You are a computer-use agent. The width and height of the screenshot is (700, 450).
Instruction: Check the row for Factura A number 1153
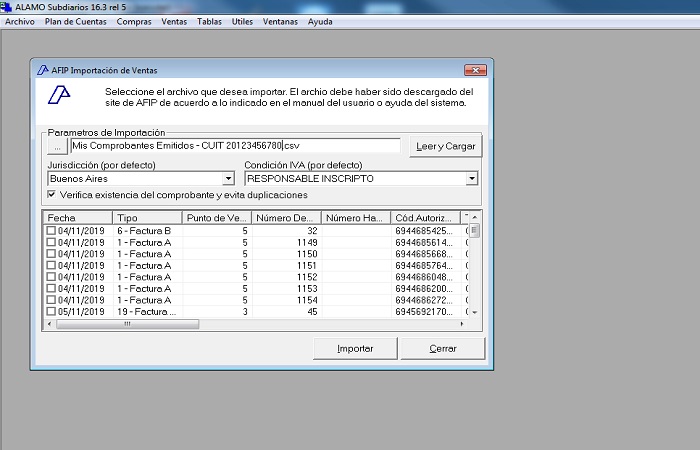(51, 288)
